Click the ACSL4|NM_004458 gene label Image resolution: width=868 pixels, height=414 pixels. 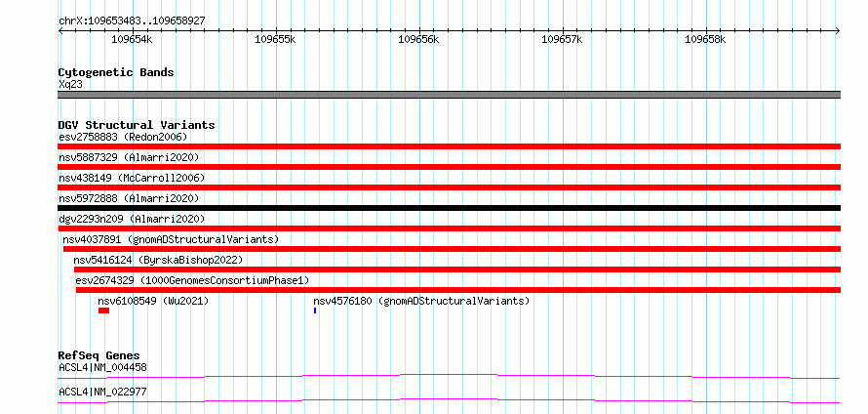pos(102,367)
